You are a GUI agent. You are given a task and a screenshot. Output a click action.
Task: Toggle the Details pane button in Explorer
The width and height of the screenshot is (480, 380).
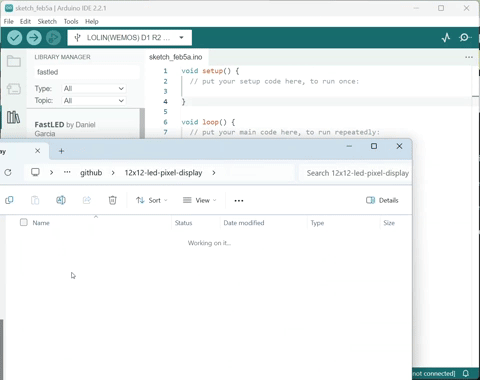382,200
